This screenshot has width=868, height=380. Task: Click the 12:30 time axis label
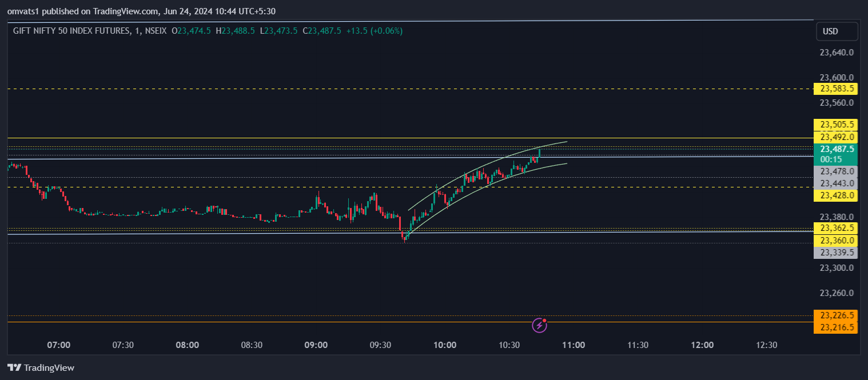pyautogui.click(x=766, y=345)
